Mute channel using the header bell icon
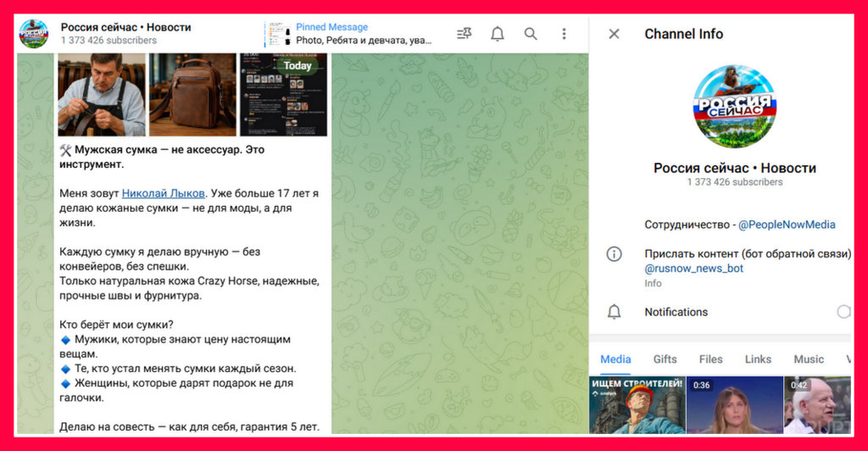The image size is (868, 451). pyautogui.click(x=498, y=34)
